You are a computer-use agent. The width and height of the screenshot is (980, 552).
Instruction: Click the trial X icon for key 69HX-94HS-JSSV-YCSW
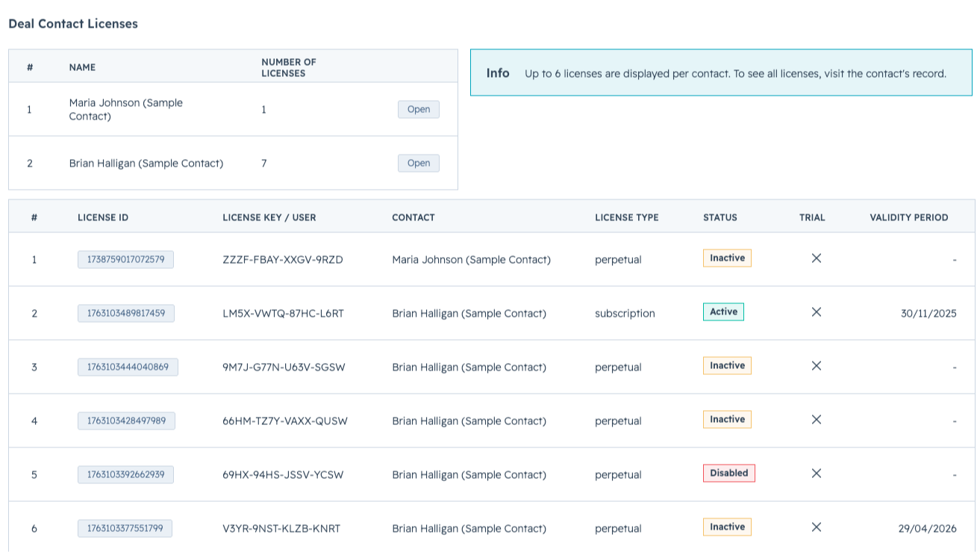(x=816, y=473)
